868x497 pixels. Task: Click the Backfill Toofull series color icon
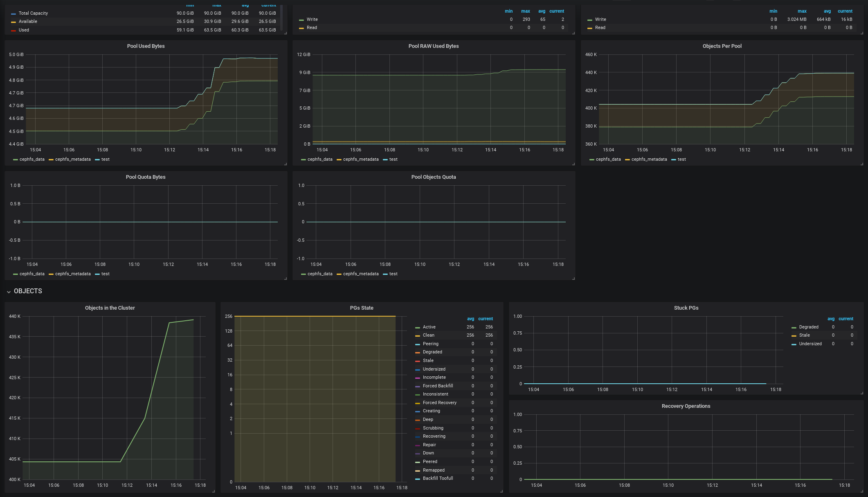click(x=418, y=479)
